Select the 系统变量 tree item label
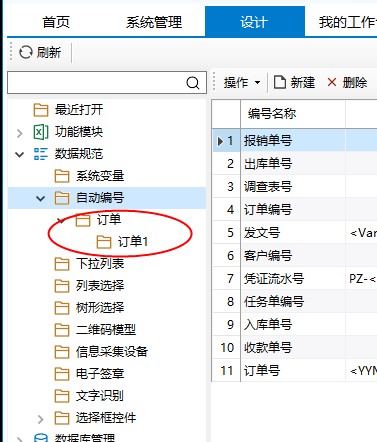The width and height of the screenshot is (377, 442). click(100, 176)
